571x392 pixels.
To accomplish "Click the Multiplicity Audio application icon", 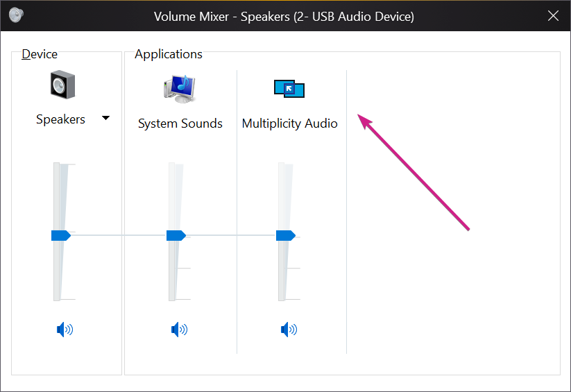I will (x=289, y=89).
